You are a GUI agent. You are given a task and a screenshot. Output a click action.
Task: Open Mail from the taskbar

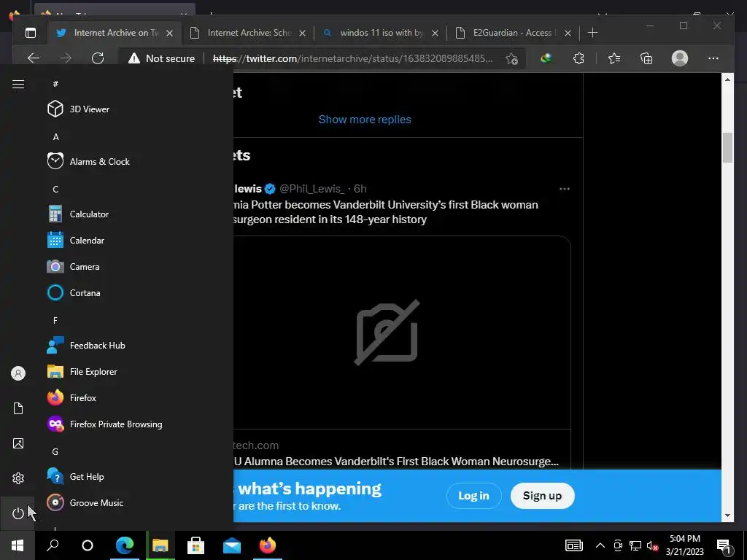pyautogui.click(x=231, y=545)
